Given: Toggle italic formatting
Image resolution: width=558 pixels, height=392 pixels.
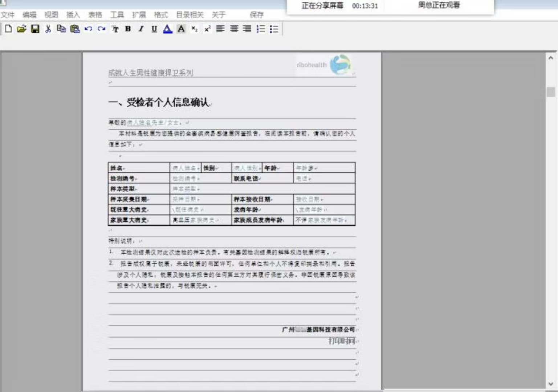Looking at the screenshot, I should click(141, 29).
